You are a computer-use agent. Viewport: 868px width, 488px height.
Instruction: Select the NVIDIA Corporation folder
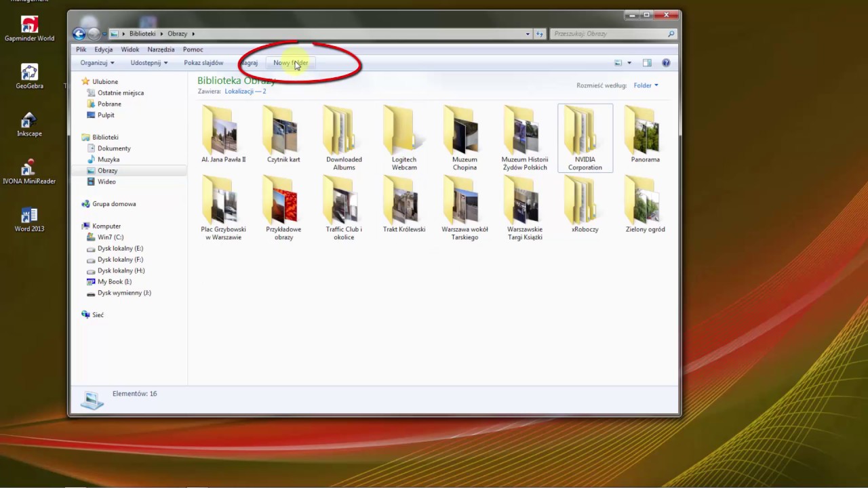click(585, 138)
